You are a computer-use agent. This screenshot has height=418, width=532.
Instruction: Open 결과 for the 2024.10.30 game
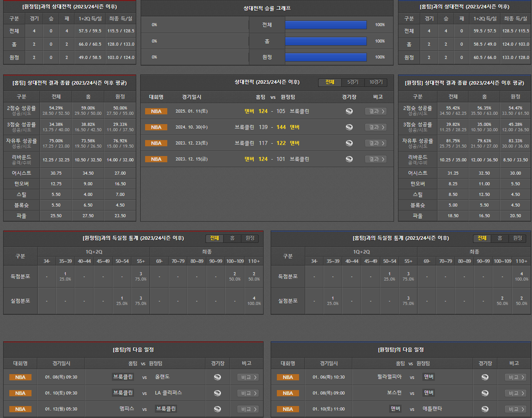(x=375, y=127)
